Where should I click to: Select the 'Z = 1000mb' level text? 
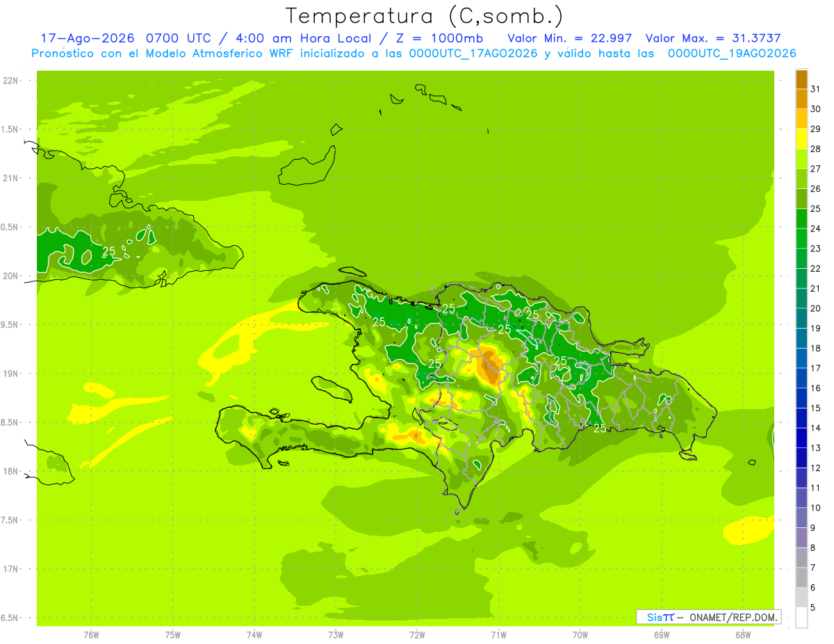pyautogui.click(x=438, y=38)
